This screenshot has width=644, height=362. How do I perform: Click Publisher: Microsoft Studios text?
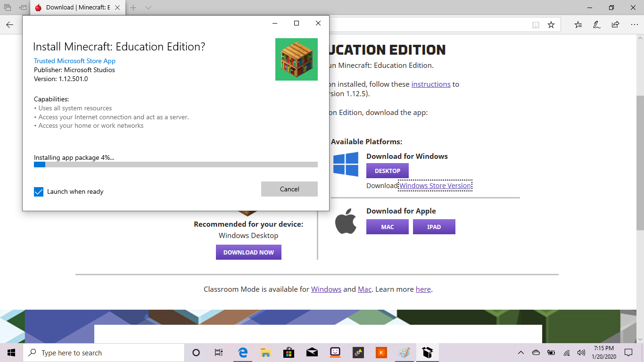[74, 70]
